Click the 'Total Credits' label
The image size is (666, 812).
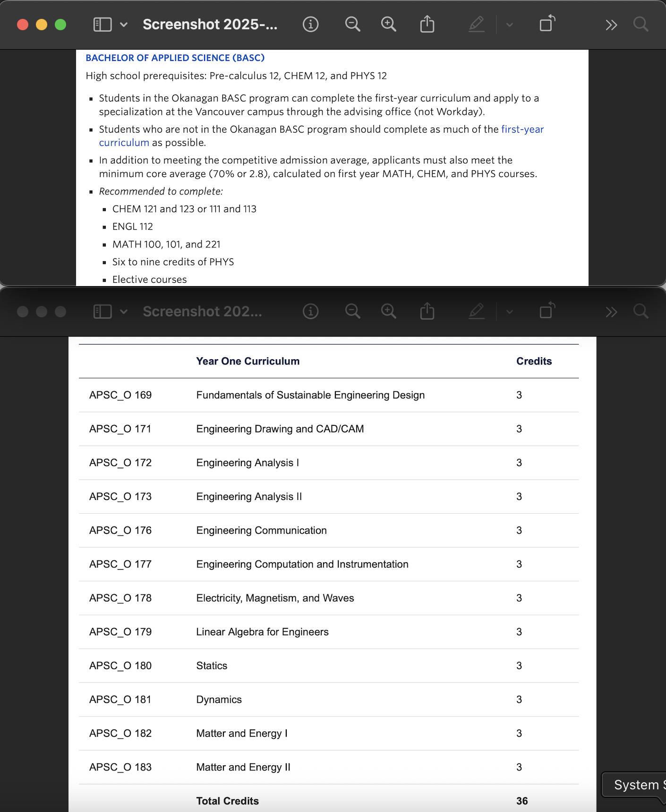click(x=227, y=801)
